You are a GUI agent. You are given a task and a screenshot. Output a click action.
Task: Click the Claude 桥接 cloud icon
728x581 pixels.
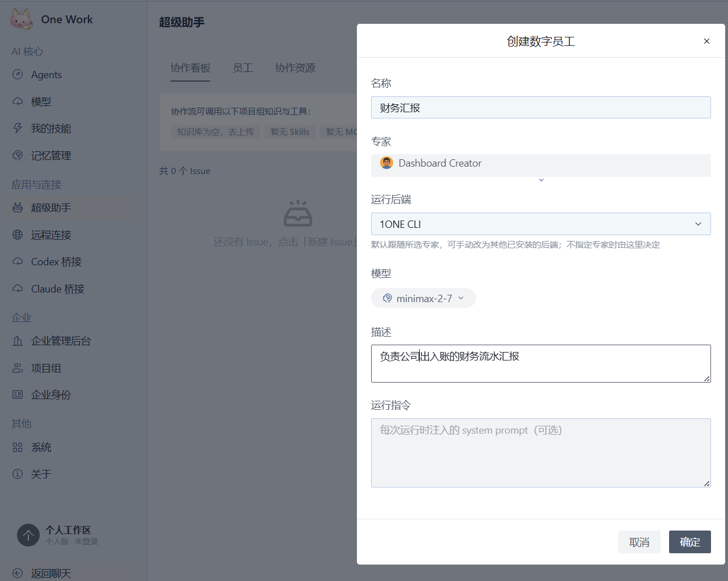pos(18,289)
